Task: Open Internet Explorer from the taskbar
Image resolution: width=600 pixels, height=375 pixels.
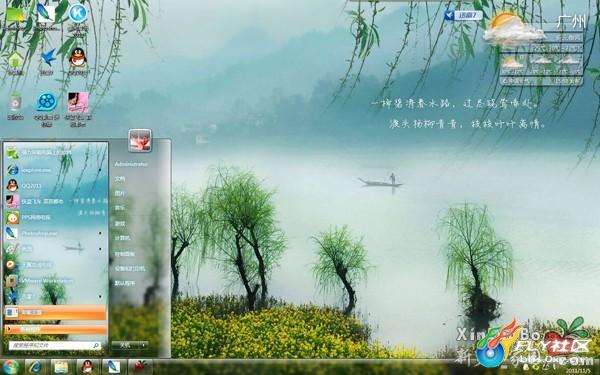Action: click(36, 367)
